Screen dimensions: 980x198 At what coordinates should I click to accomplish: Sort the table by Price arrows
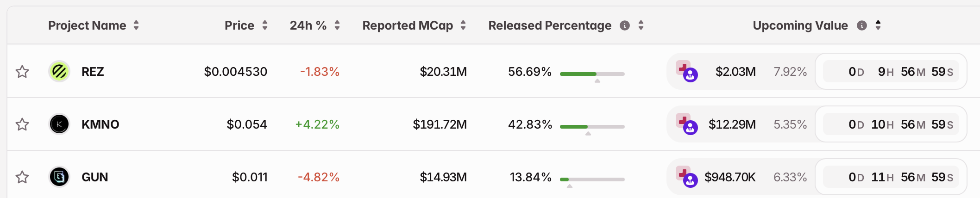265,25
